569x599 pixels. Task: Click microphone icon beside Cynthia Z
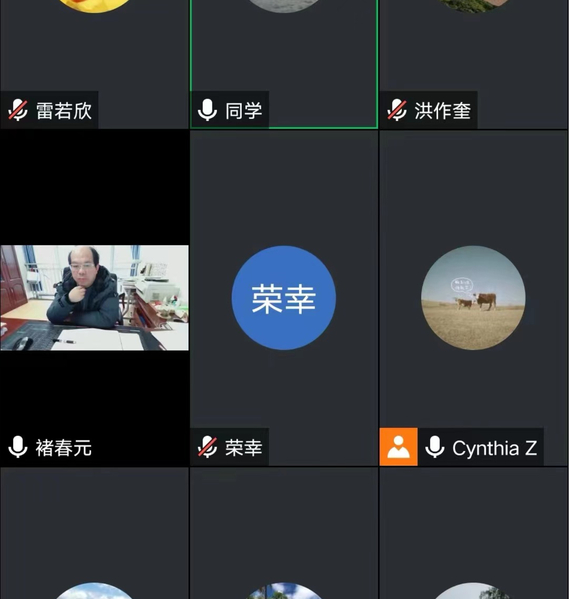(x=434, y=447)
